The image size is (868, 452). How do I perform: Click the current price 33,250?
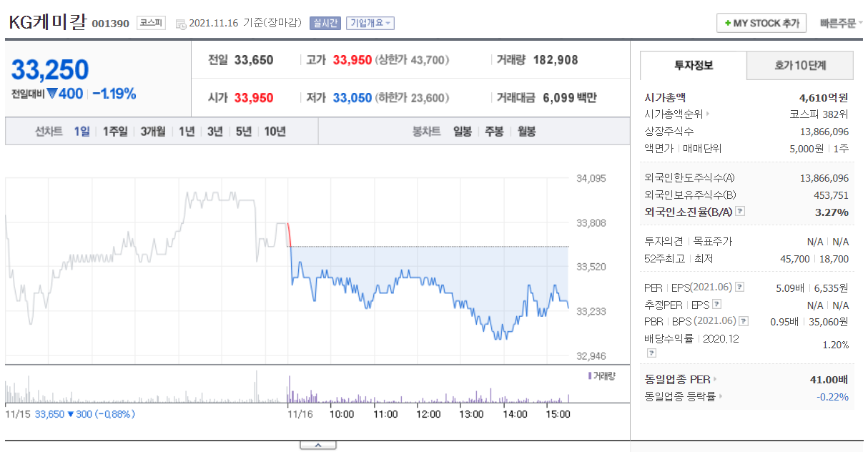pyautogui.click(x=50, y=69)
